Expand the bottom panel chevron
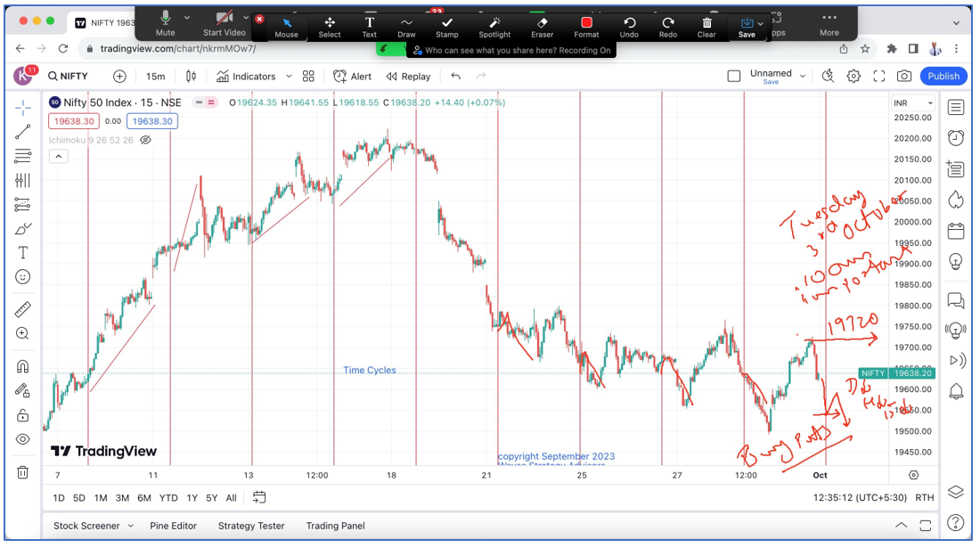Viewport: 980px width, 548px height. tap(901, 525)
